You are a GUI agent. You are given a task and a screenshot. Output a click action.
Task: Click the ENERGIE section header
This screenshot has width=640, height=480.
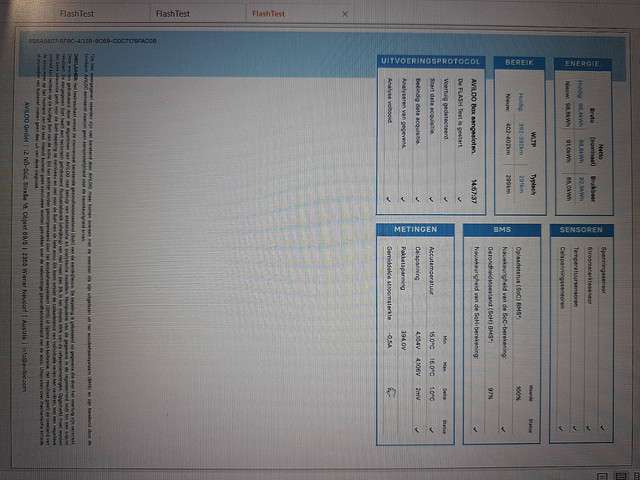click(x=581, y=63)
